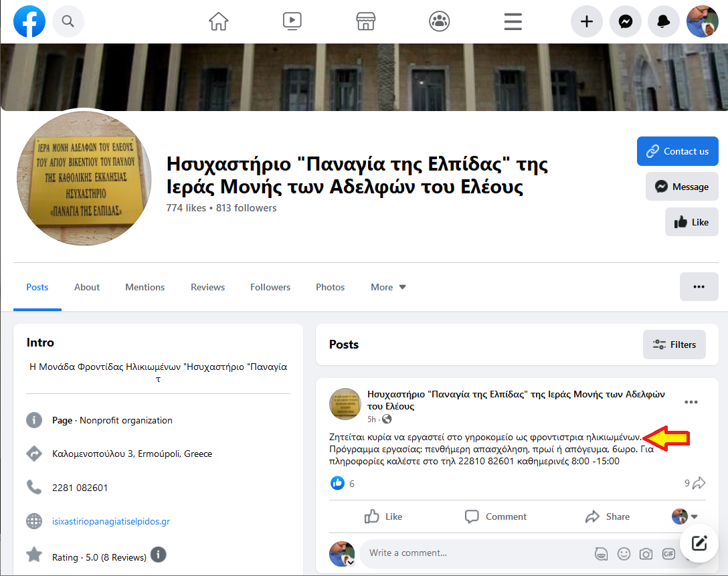
Task: Click the page's round profile picture
Action: tap(84, 178)
